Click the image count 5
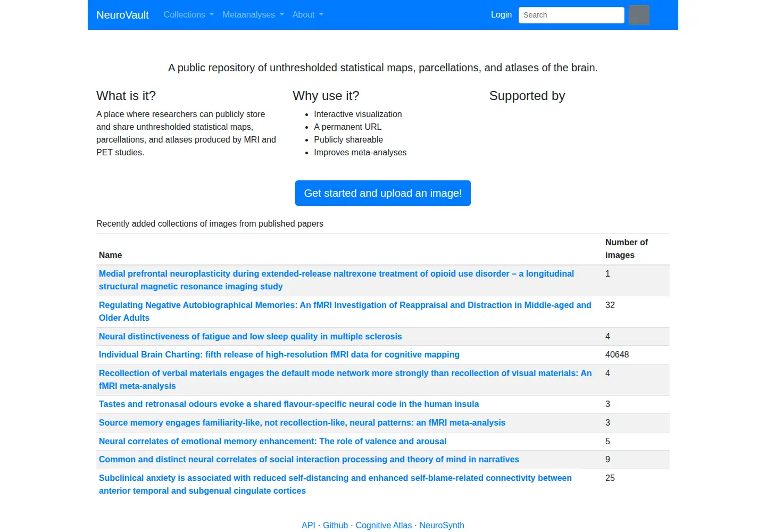 point(607,442)
